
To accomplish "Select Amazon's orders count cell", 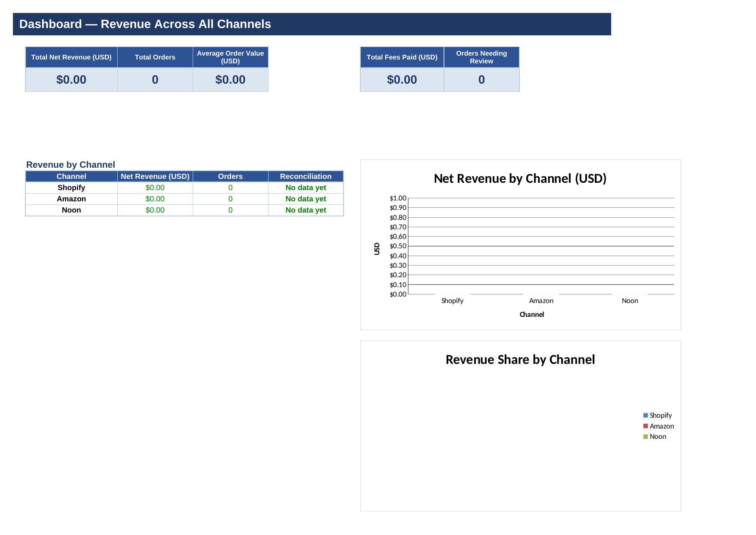I will pos(231,199).
